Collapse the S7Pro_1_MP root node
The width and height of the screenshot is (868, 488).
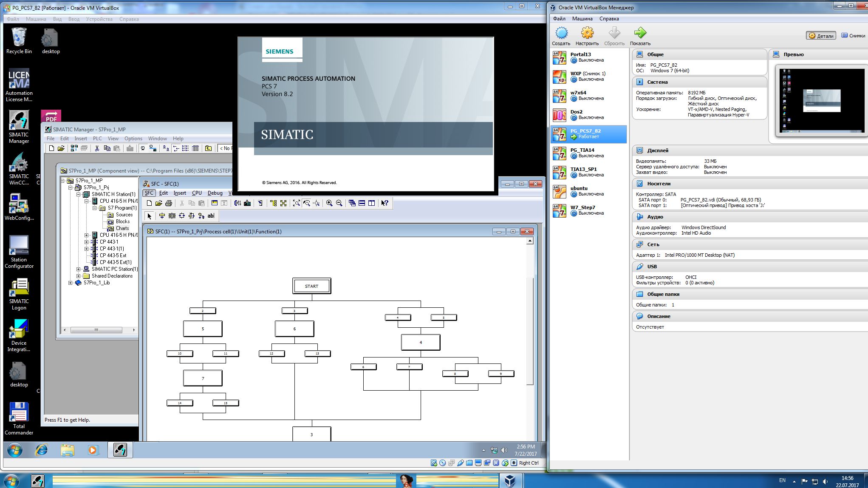click(x=63, y=181)
